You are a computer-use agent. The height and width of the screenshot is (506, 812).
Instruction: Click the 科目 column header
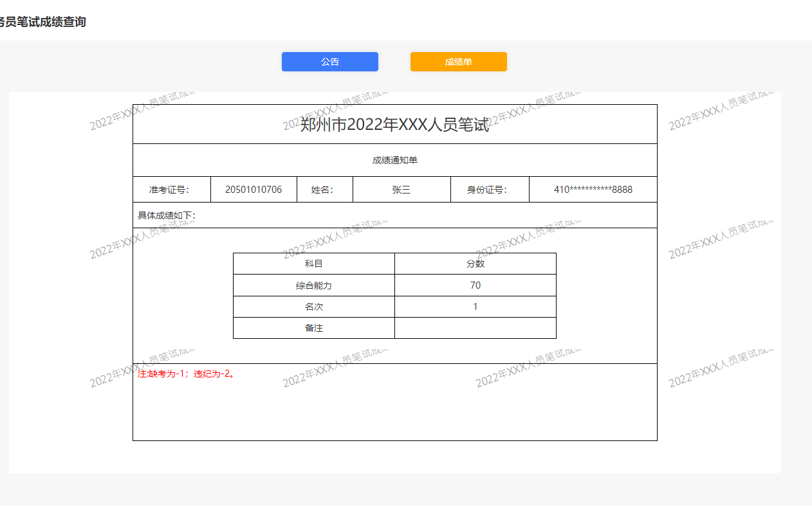[x=313, y=264]
